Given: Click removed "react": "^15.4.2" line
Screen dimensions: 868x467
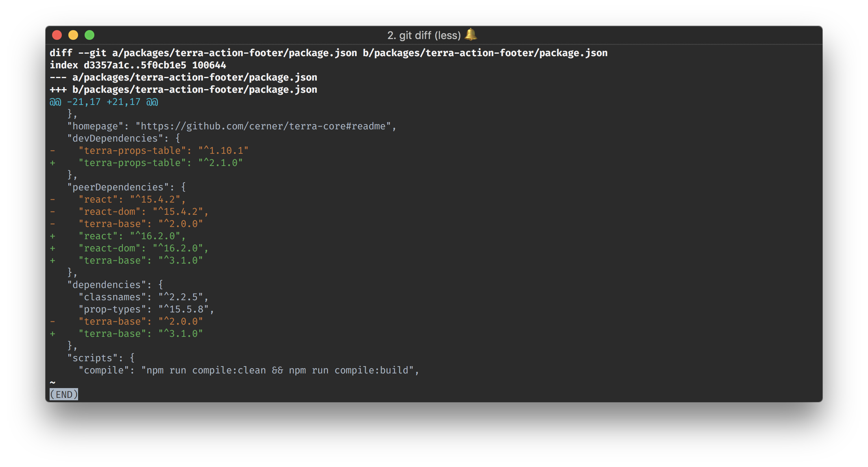Looking at the screenshot, I should (x=118, y=199).
